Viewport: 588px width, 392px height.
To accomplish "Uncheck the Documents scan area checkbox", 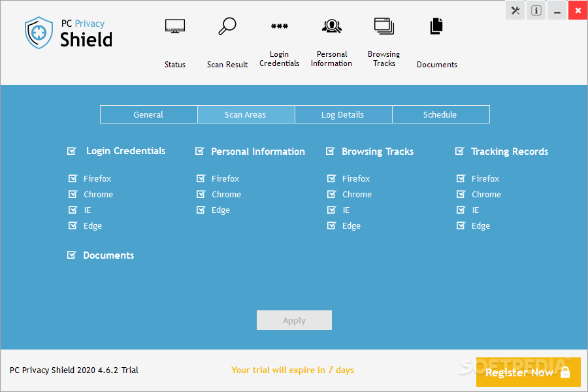I will pos(72,255).
